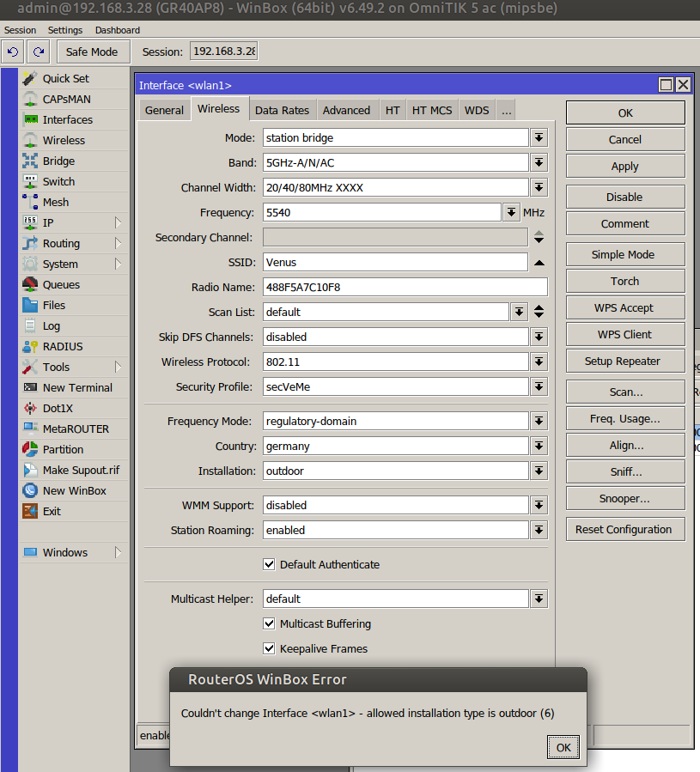The width and height of the screenshot is (700, 772).
Task: Open the Skip DFS Channels dropdown
Action: click(539, 337)
